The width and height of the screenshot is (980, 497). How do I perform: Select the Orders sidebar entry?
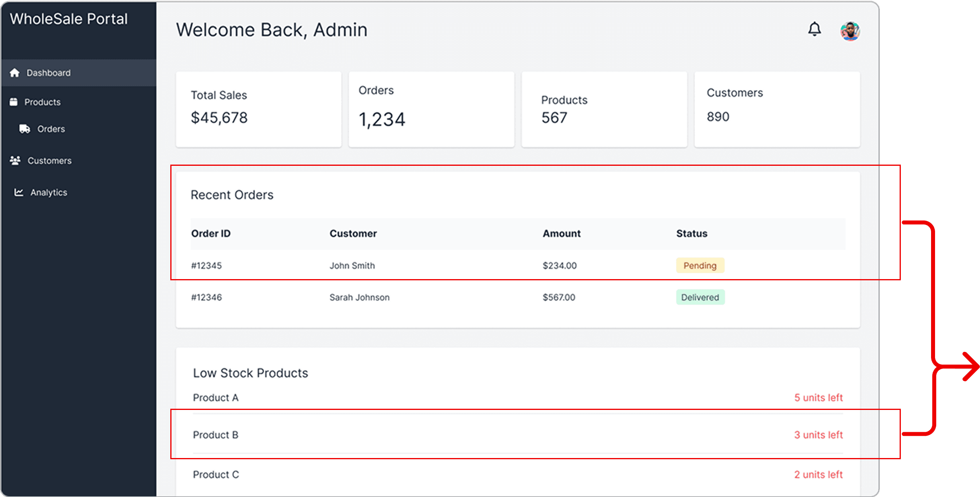point(51,129)
